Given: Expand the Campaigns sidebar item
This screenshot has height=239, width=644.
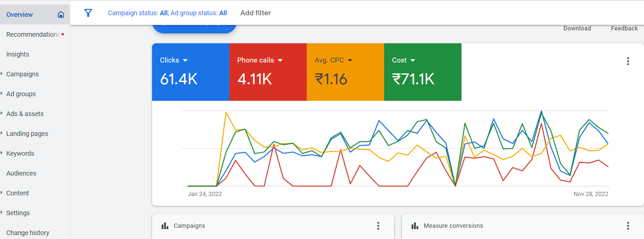Looking at the screenshot, I should click(2, 74).
